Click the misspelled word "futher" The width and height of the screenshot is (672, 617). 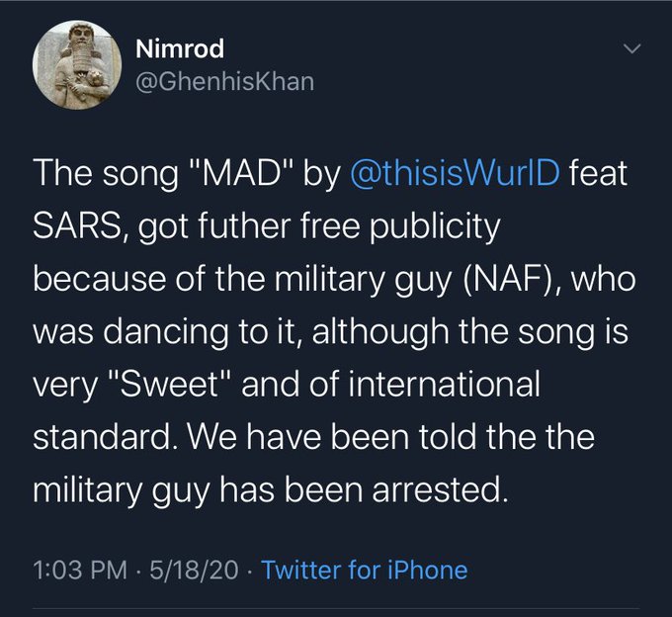tap(265, 227)
